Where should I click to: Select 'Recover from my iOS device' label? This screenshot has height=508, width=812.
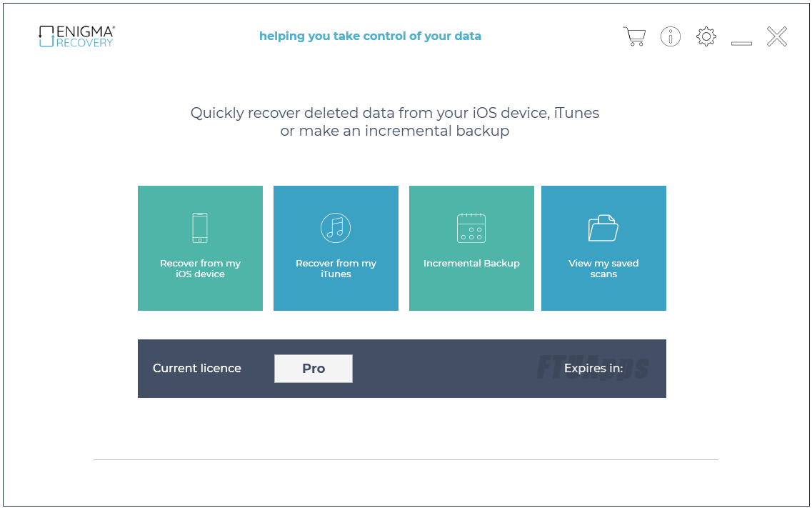pyautogui.click(x=200, y=269)
